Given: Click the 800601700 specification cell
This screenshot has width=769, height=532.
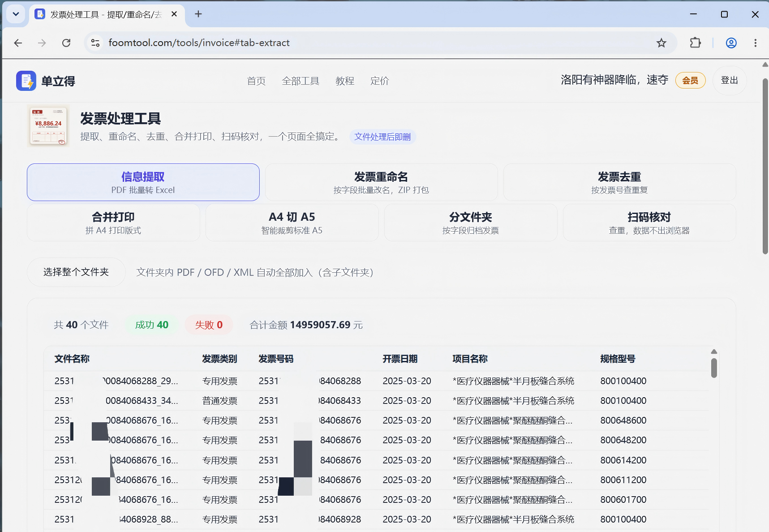Looking at the screenshot, I should pos(623,500).
